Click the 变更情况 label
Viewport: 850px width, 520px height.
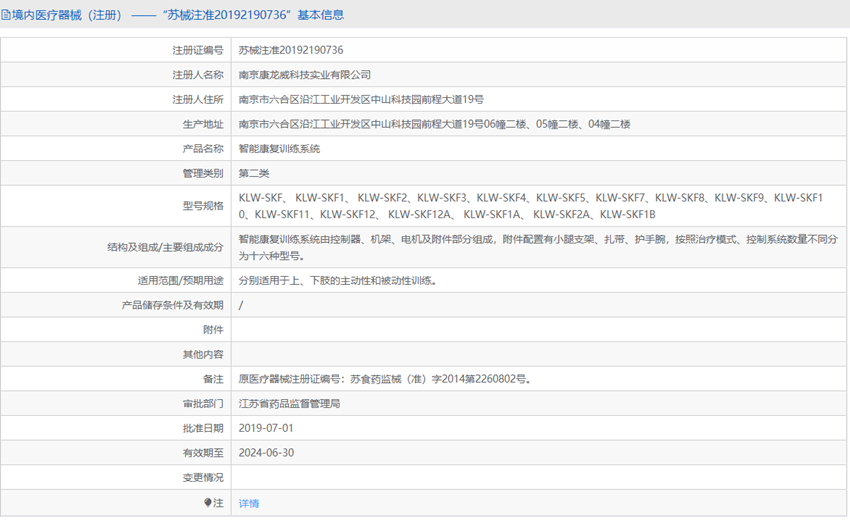(203, 478)
